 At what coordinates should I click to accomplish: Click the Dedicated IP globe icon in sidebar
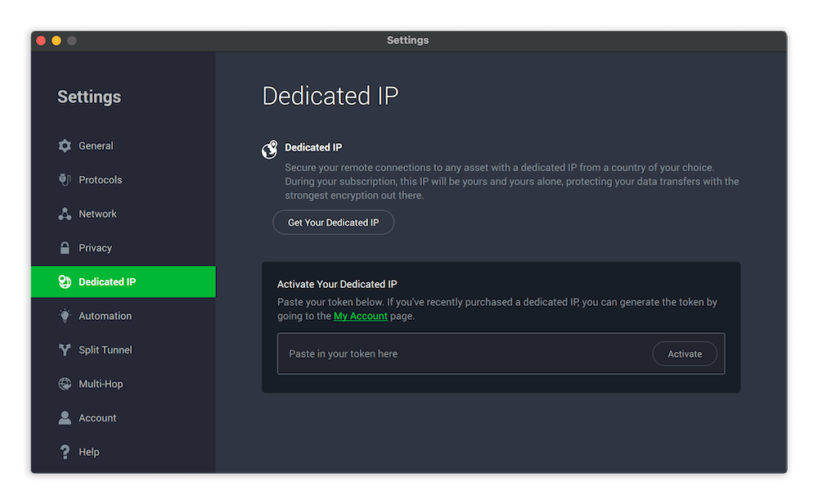pyautogui.click(x=65, y=281)
